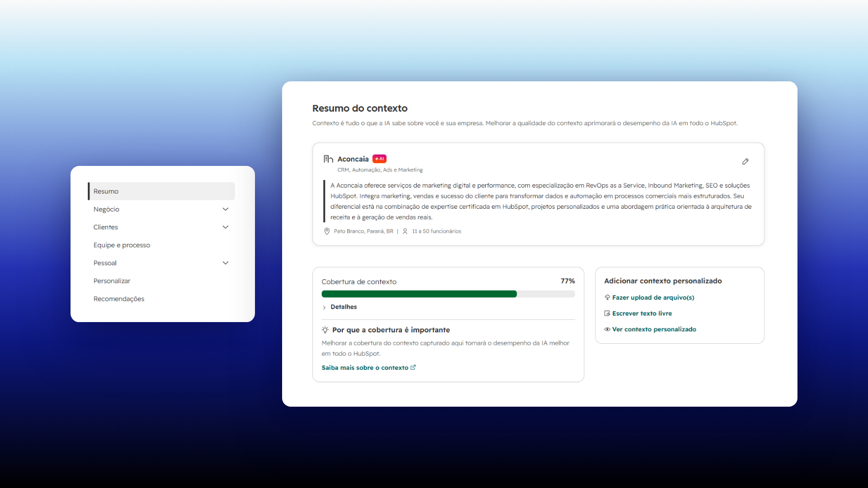
Task: Select Resumo in the side menu
Action: pyautogui.click(x=162, y=191)
